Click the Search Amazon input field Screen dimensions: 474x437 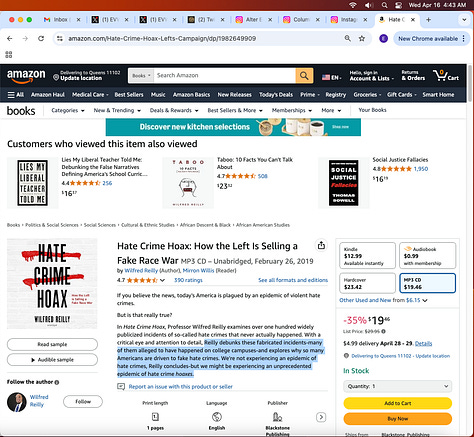point(225,76)
